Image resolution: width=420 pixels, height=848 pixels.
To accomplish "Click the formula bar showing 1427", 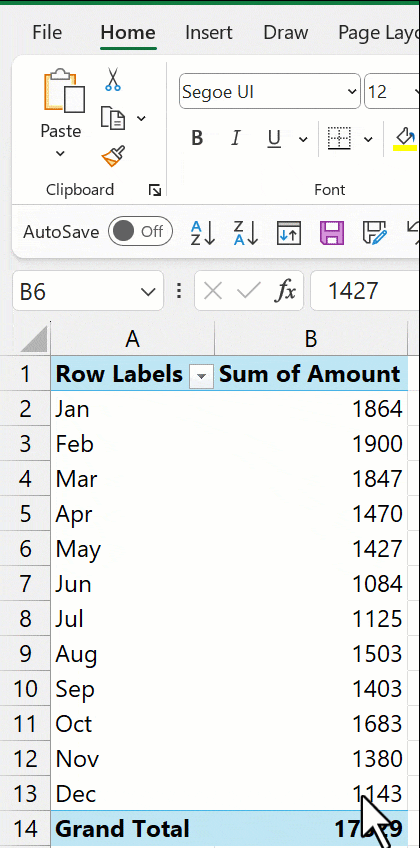I will point(365,292).
